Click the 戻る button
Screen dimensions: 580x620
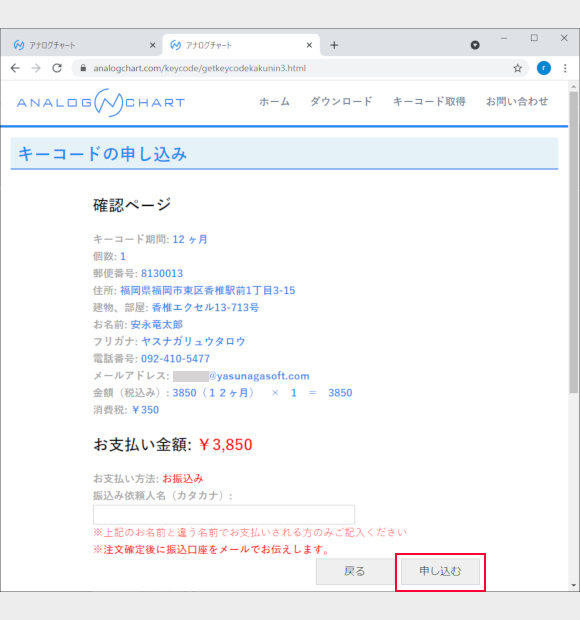pyautogui.click(x=354, y=571)
